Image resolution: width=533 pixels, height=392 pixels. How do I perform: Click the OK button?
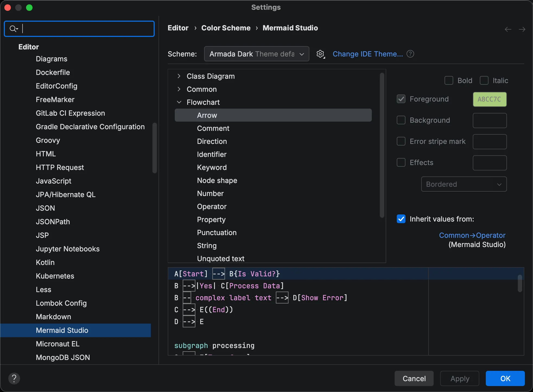click(x=505, y=378)
